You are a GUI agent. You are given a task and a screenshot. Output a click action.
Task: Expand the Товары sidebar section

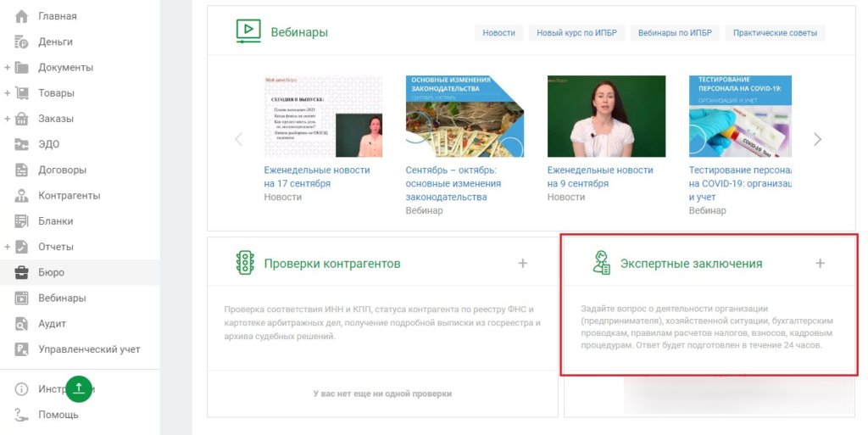pyautogui.click(x=8, y=93)
